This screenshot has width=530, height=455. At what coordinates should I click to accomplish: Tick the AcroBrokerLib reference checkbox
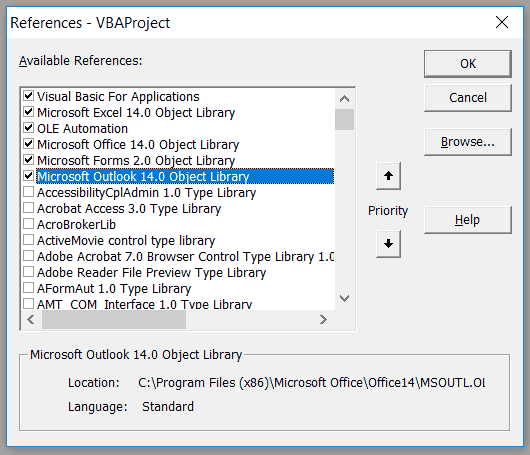28,224
